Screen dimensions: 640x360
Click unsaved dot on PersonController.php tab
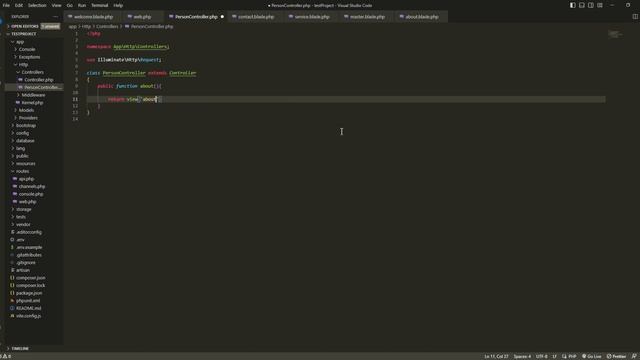pos(222,17)
